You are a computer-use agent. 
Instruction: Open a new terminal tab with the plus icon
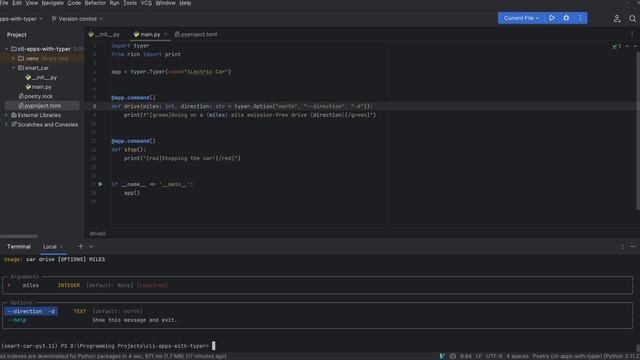80,247
